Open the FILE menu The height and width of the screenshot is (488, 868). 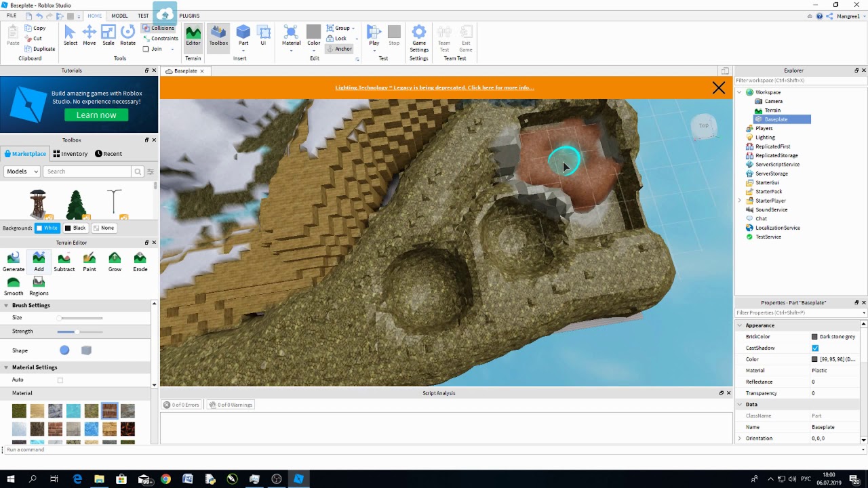(12, 16)
